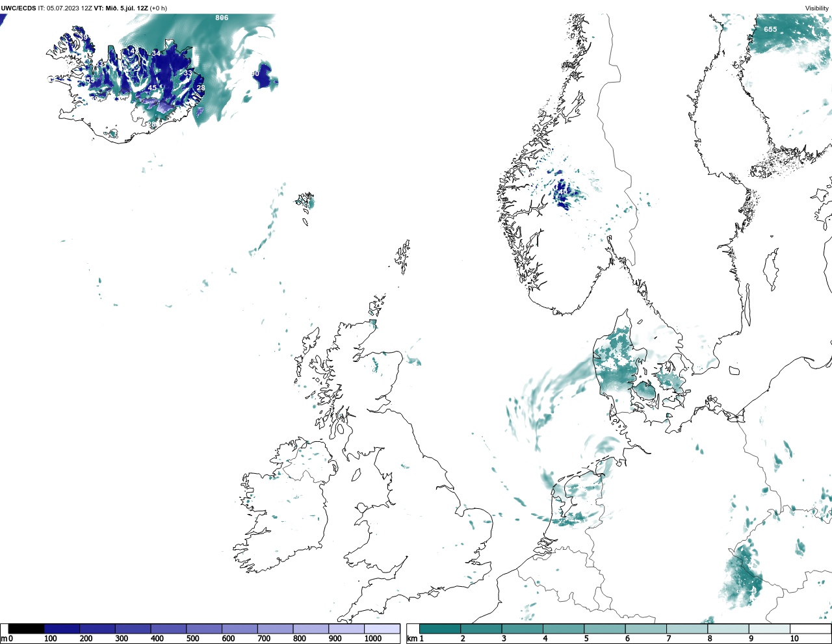This screenshot has width=832, height=644.
Task: Pick the 3–4 km legend swatch
Action: pos(522,628)
